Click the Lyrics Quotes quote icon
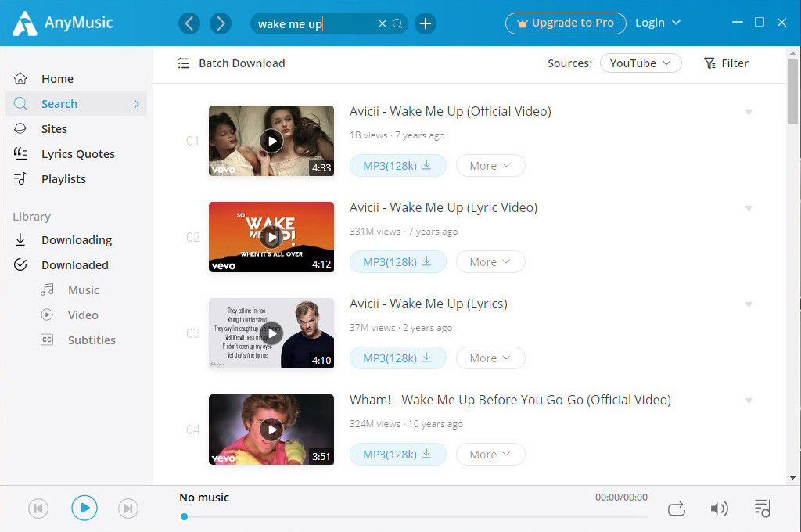801x532 pixels. tap(20, 153)
